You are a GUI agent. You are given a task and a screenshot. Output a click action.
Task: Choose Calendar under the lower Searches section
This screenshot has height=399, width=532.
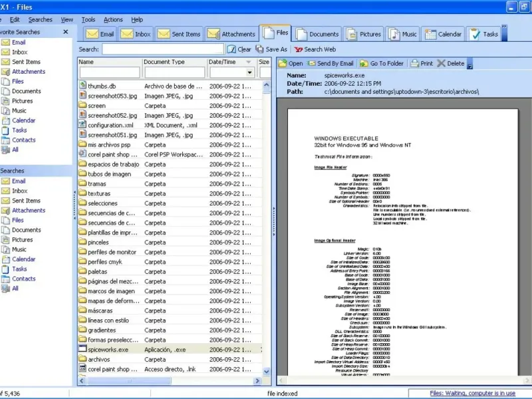[x=24, y=259]
